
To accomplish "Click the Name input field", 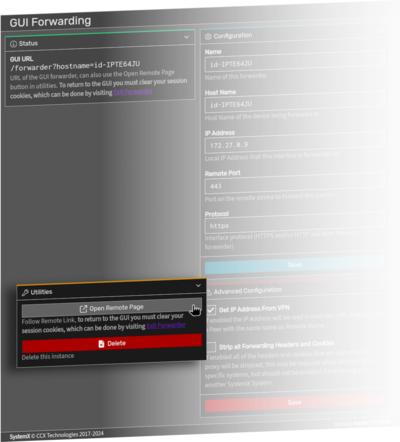I will (294, 61).
